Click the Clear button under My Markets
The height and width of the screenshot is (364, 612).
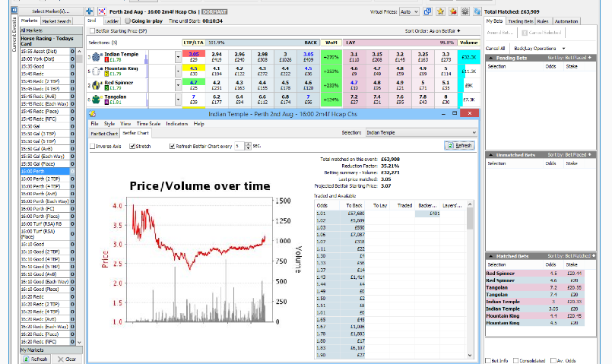coord(67,359)
